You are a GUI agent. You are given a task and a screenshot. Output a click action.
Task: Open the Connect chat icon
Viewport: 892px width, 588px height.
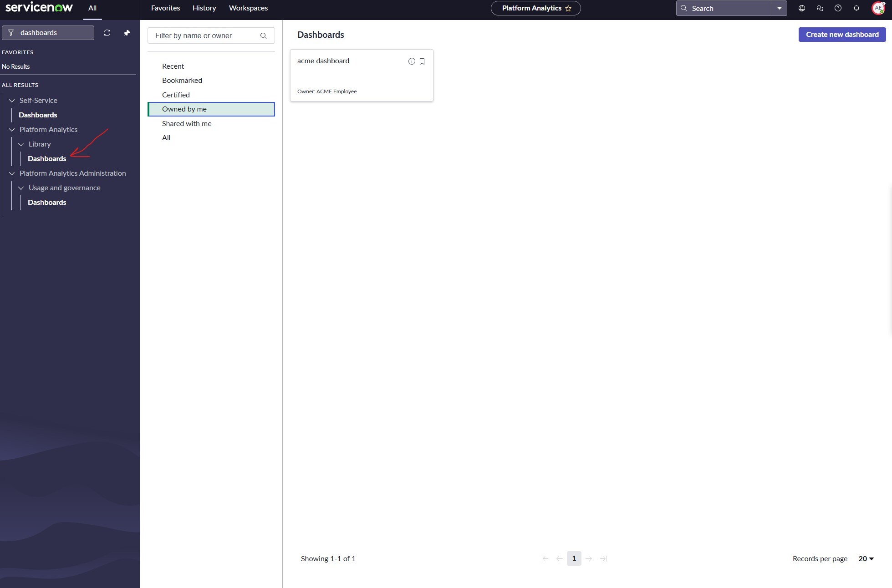pos(820,8)
